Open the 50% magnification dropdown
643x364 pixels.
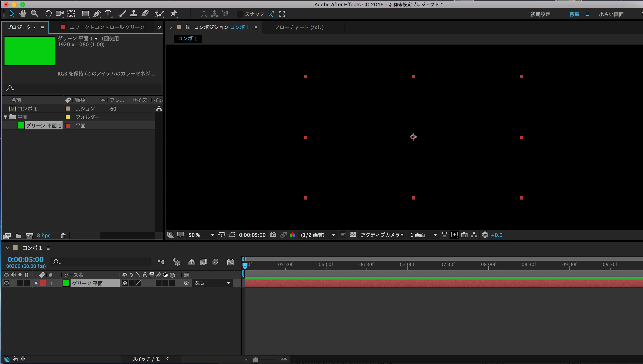tap(212, 235)
